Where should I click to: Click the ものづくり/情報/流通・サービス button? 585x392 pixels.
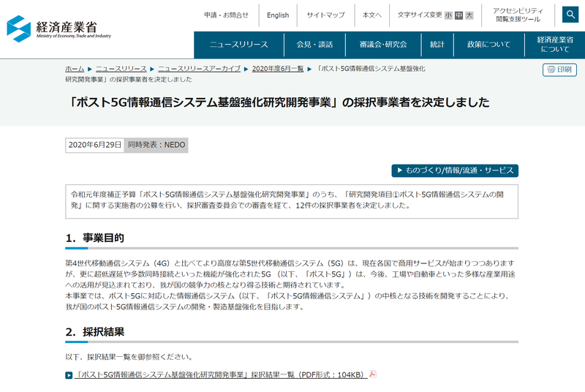click(x=455, y=170)
